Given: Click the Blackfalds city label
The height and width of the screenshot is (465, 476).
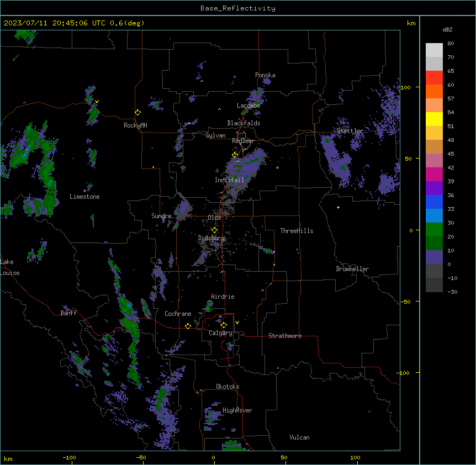Looking at the screenshot, I should tap(244, 123).
